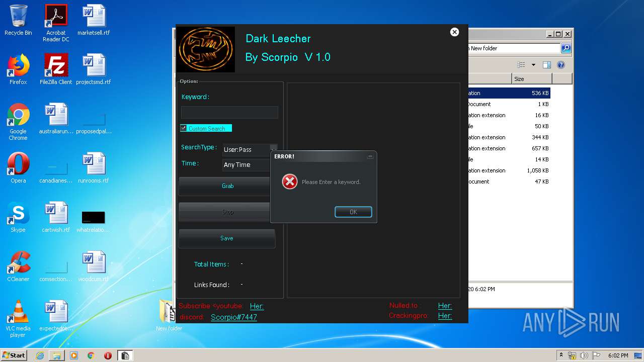The width and height of the screenshot is (644, 362).
Task: Click the tray volume speaker icon
Action: [x=584, y=355]
